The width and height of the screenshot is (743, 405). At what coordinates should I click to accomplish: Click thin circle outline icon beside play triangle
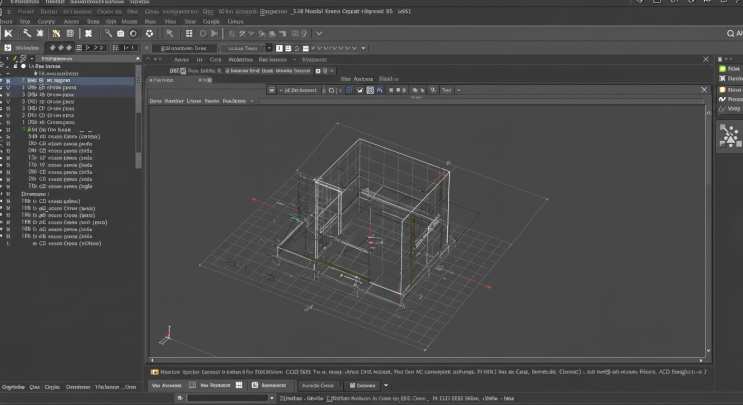[x=203, y=34]
